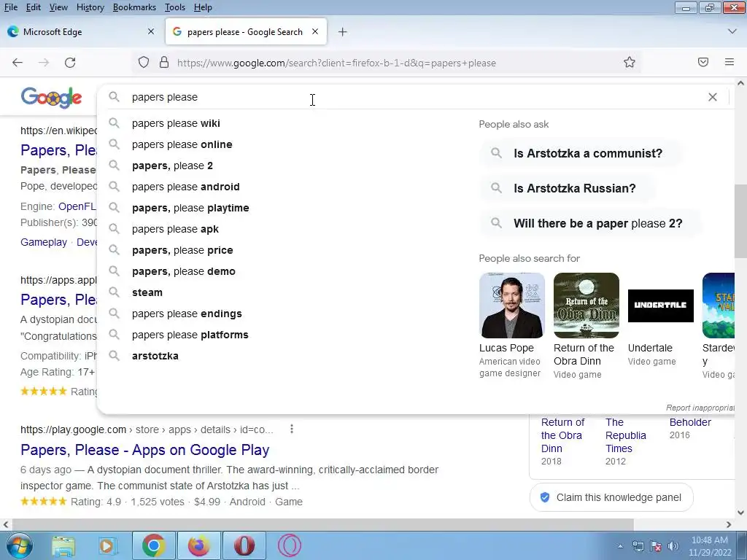The image size is (747, 560).
Task: Click the padlock site security icon
Action: pos(164,63)
